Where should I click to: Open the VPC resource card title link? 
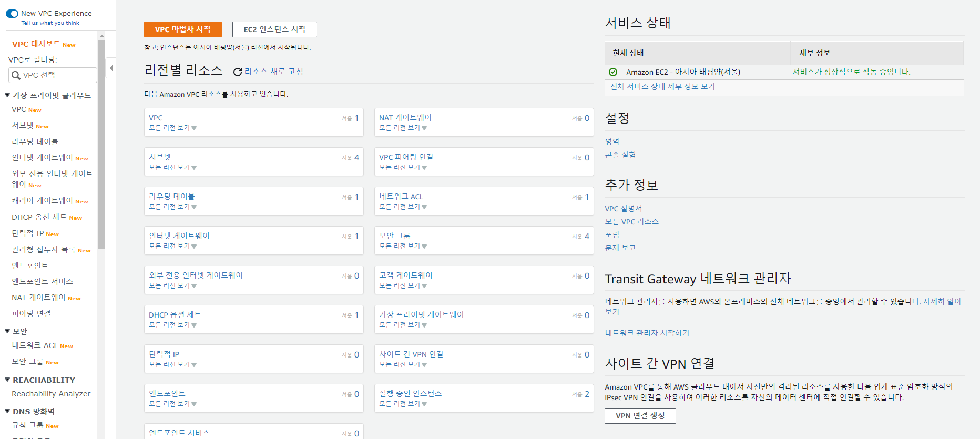coord(156,118)
